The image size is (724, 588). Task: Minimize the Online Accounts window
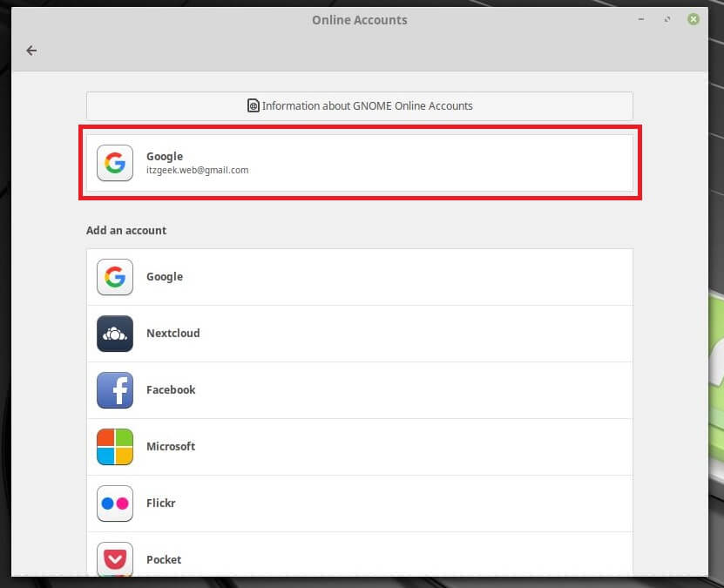click(x=641, y=19)
